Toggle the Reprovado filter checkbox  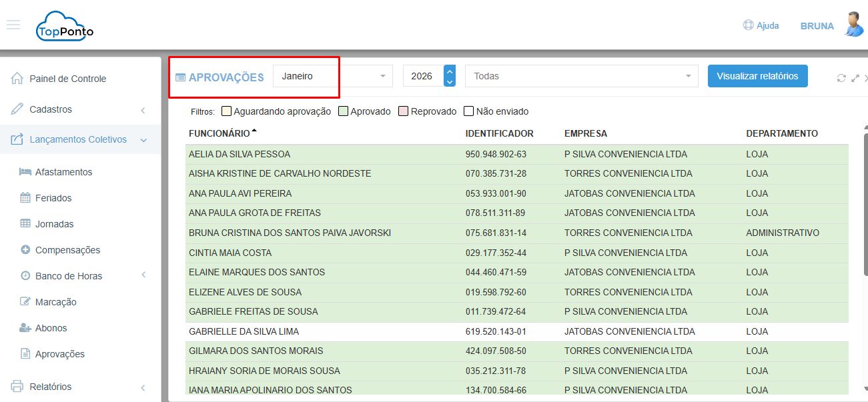[403, 111]
